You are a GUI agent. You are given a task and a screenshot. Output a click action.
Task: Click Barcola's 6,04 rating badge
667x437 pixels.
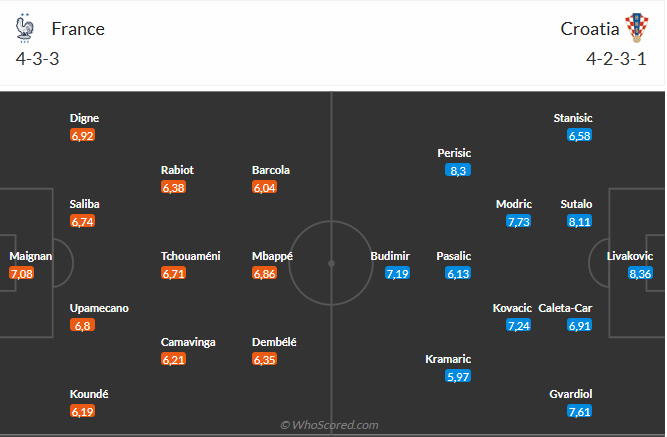click(264, 187)
